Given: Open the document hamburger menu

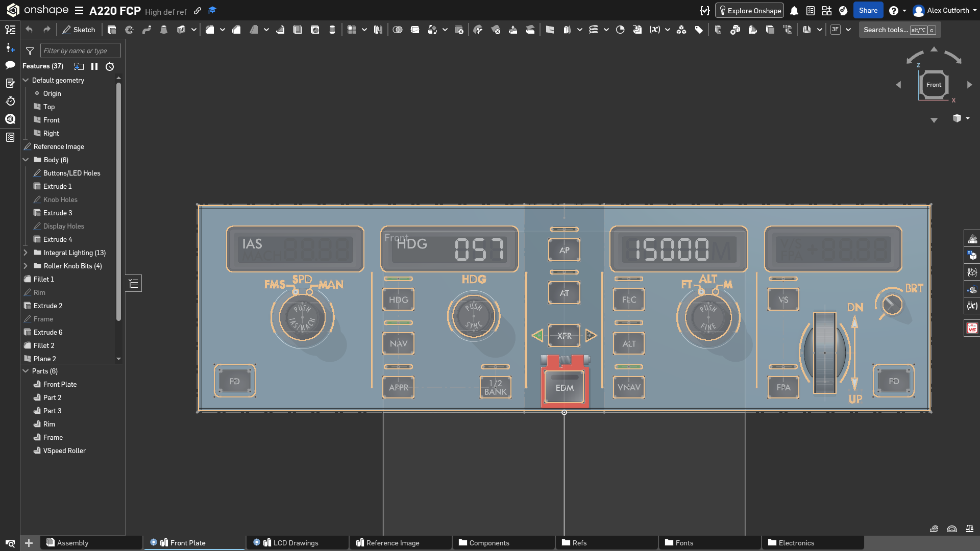Looking at the screenshot, I should [x=79, y=11].
